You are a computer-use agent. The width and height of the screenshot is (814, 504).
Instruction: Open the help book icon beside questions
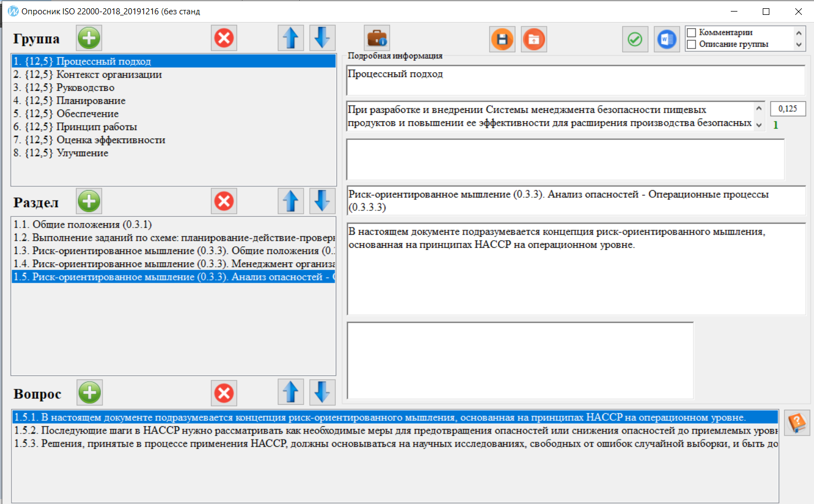click(797, 423)
